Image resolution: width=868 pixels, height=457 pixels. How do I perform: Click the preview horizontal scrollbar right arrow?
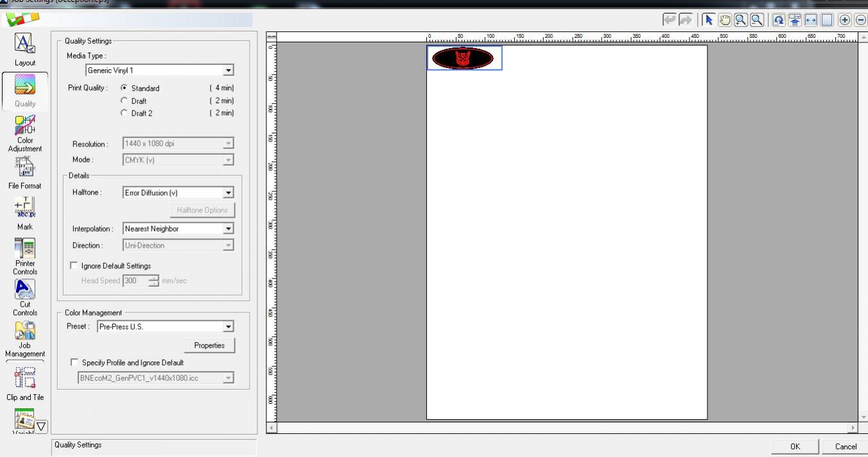coord(853,427)
